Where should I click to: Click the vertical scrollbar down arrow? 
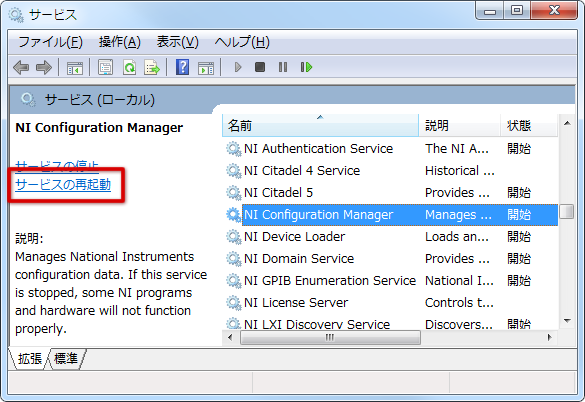[x=567, y=321]
